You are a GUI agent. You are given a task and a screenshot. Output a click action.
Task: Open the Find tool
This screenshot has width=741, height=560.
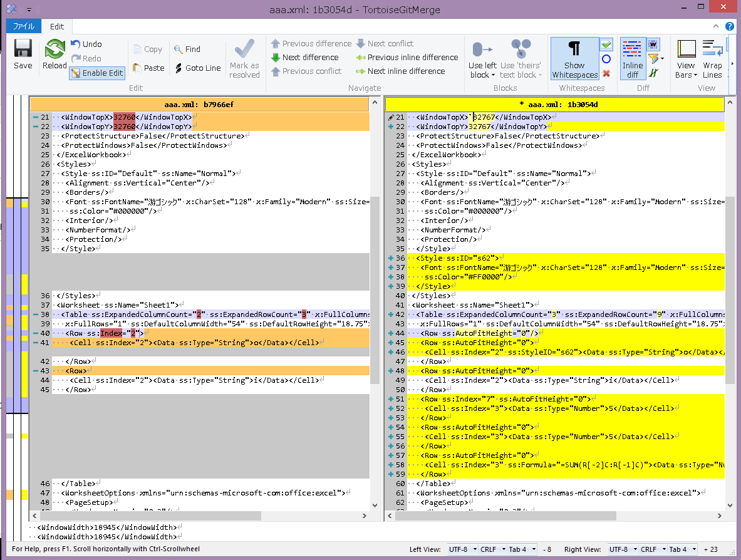187,49
